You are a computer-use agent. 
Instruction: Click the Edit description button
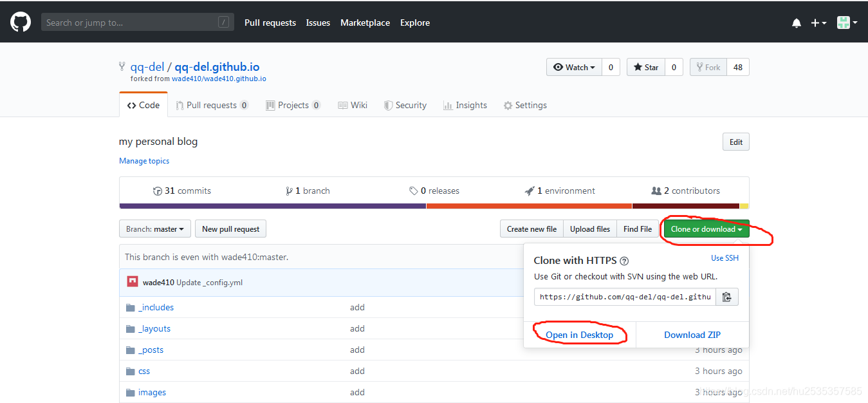(736, 142)
